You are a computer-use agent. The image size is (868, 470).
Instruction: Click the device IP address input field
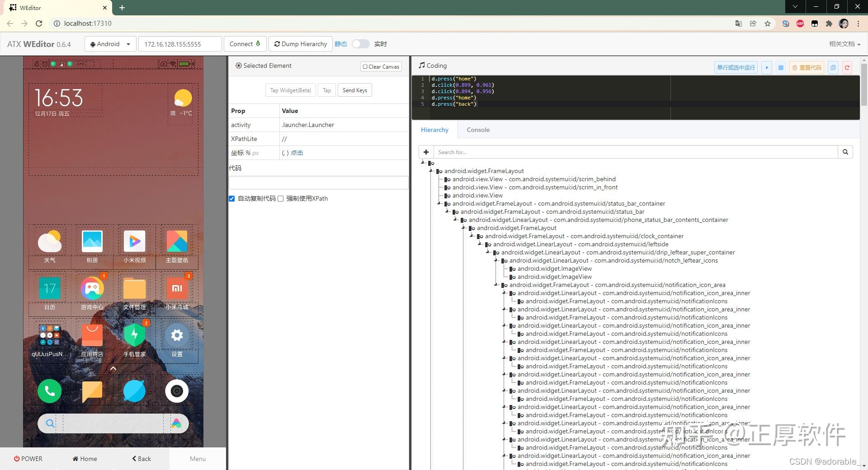tap(180, 44)
